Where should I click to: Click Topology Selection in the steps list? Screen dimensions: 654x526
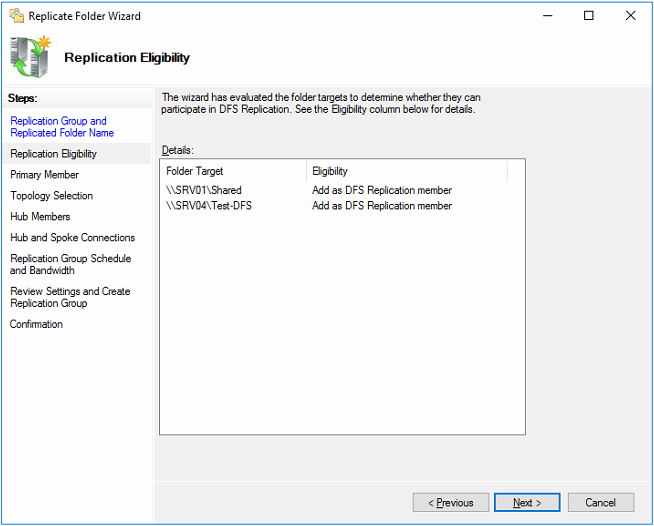pos(52,196)
